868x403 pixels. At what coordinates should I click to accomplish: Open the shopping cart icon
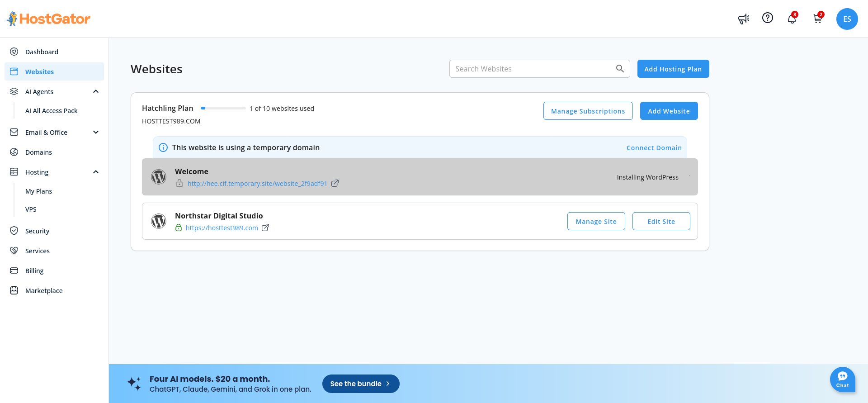[818, 19]
